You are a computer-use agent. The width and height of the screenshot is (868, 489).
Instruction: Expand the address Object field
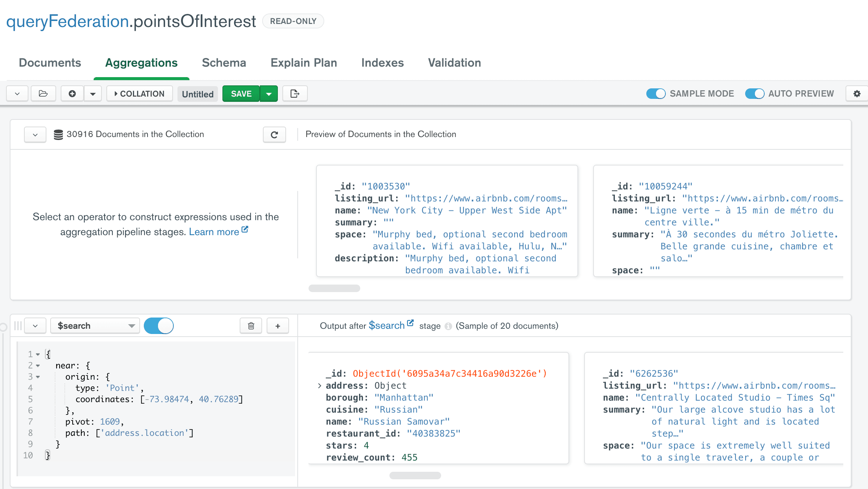click(319, 386)
